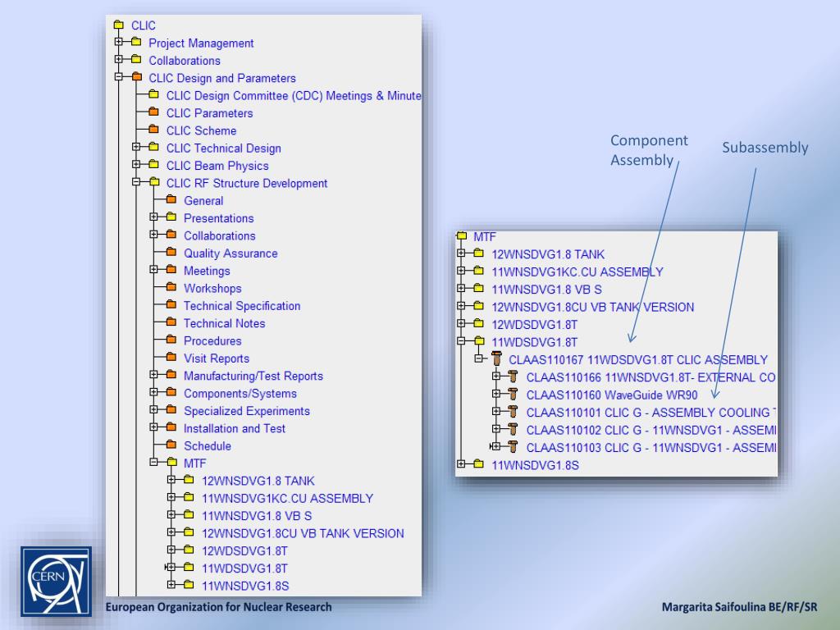
Task: Select 12WNSDVG1.8CU VB TANK VERSION in left tree
Action: [x=303, y=533]
